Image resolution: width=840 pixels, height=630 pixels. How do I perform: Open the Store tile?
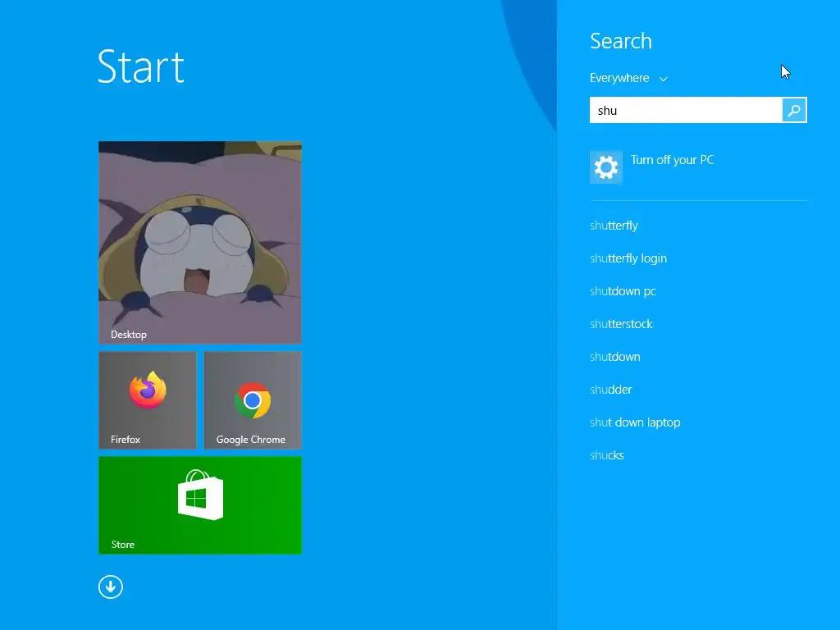pos(200,505)
